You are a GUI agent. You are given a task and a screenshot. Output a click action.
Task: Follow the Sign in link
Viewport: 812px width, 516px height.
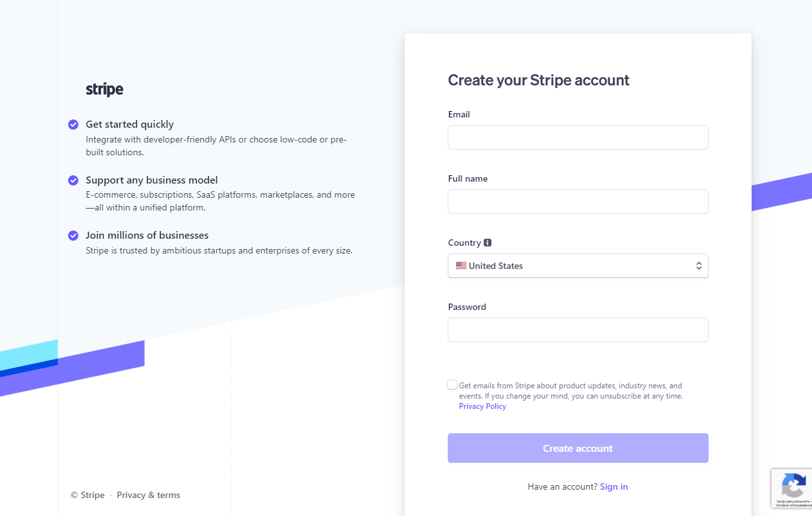613,486
